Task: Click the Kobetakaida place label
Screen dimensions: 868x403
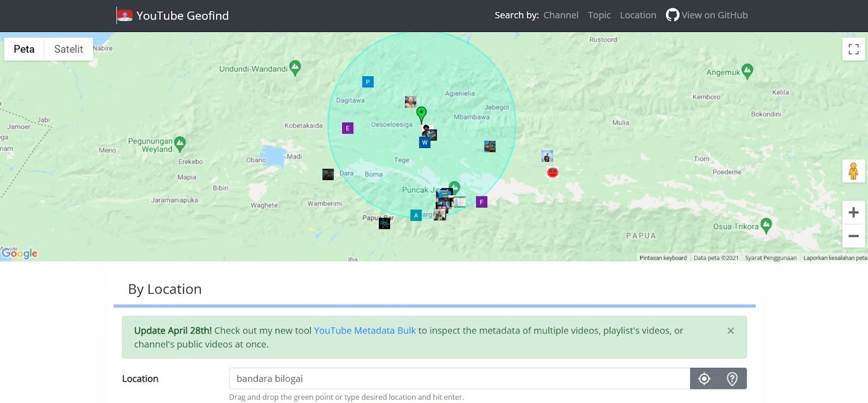Action: pos(303,125)
